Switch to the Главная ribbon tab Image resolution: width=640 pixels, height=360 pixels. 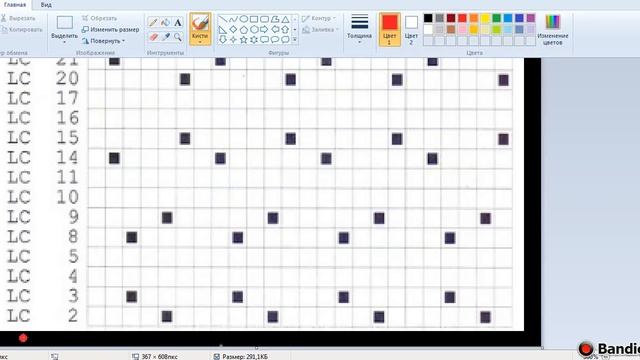15,5
